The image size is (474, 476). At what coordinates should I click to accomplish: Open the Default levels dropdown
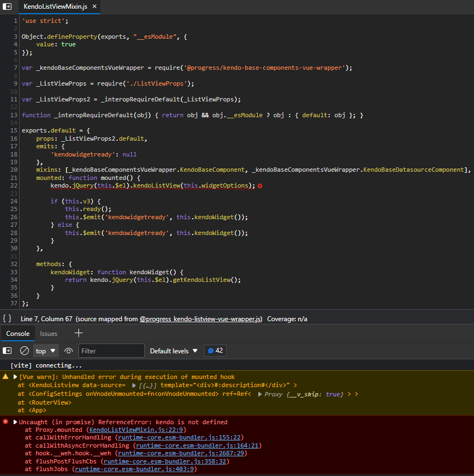tap(173, 351)
